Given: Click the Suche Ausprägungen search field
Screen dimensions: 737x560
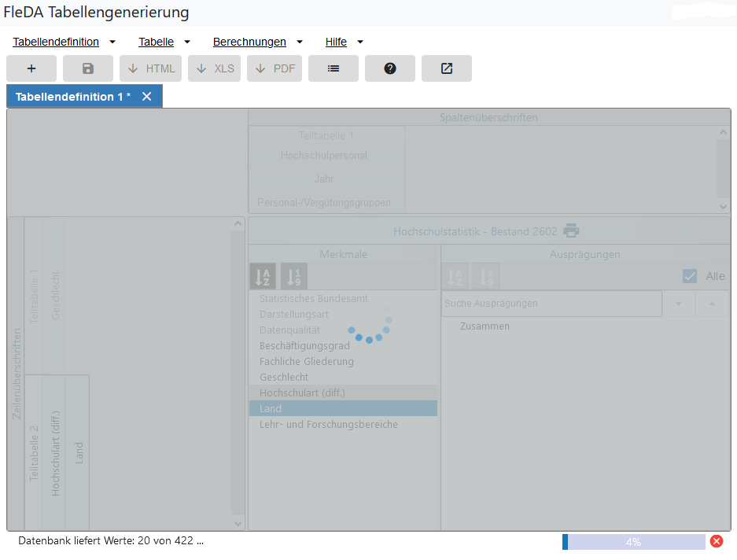Looking at the screenshot, I should [x=551, y=304].
